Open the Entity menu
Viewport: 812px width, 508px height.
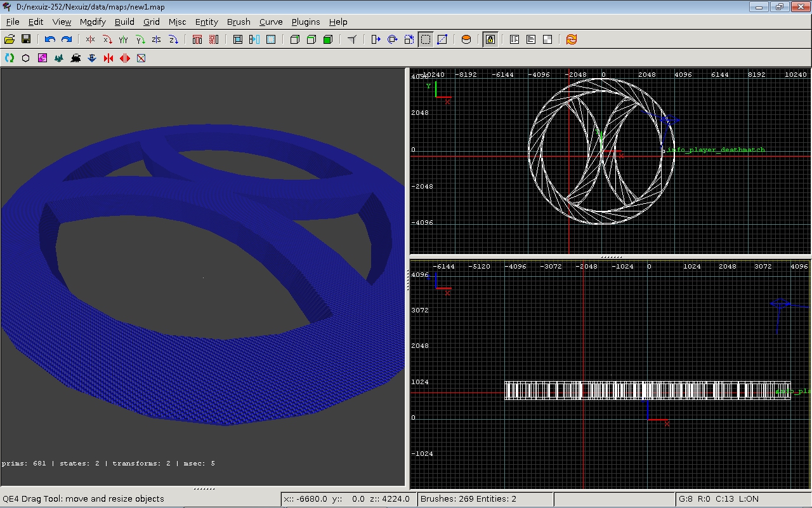(x=207, y=22)
